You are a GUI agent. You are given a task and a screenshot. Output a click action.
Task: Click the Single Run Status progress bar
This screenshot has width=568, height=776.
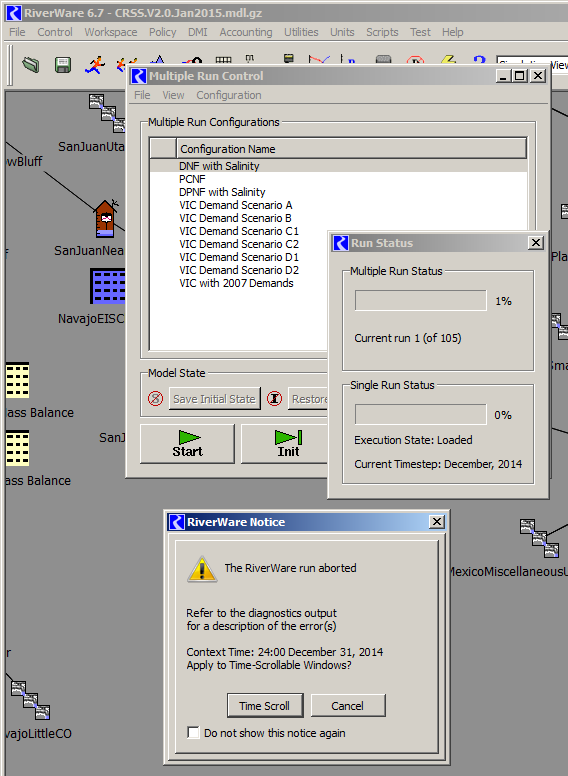[421, 415]
